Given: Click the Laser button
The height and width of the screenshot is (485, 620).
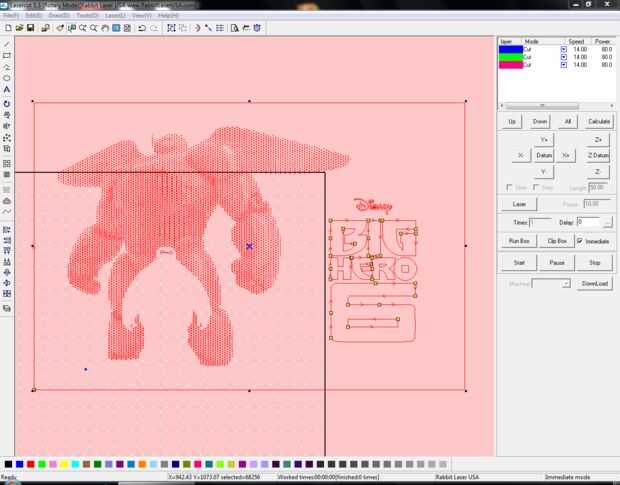Looking at the screenshot, I should 519,204.
